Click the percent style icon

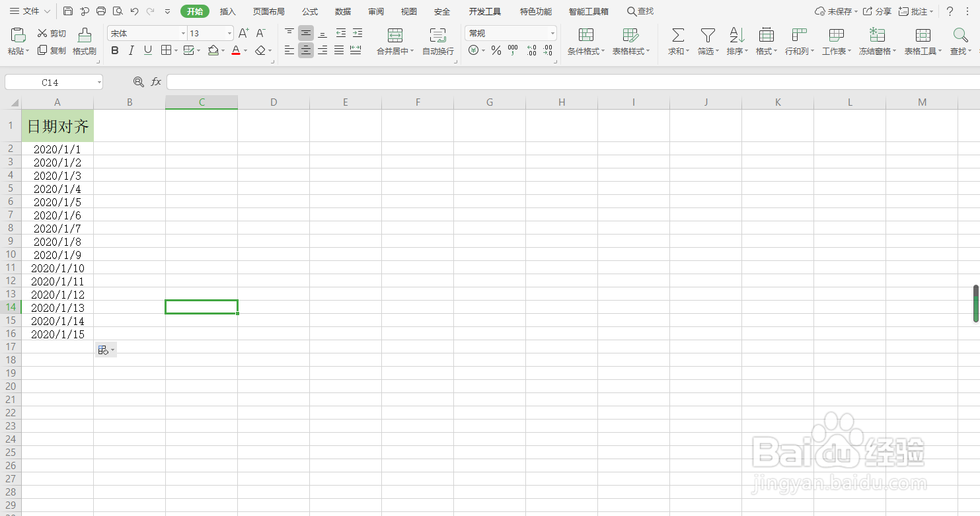click(x=496, y=50)
